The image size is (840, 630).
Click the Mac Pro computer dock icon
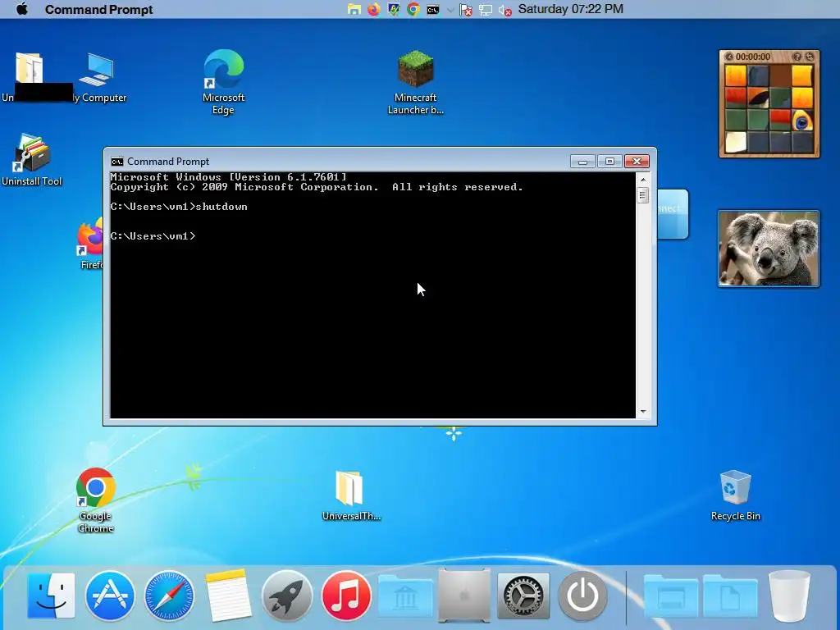point(464,596)
